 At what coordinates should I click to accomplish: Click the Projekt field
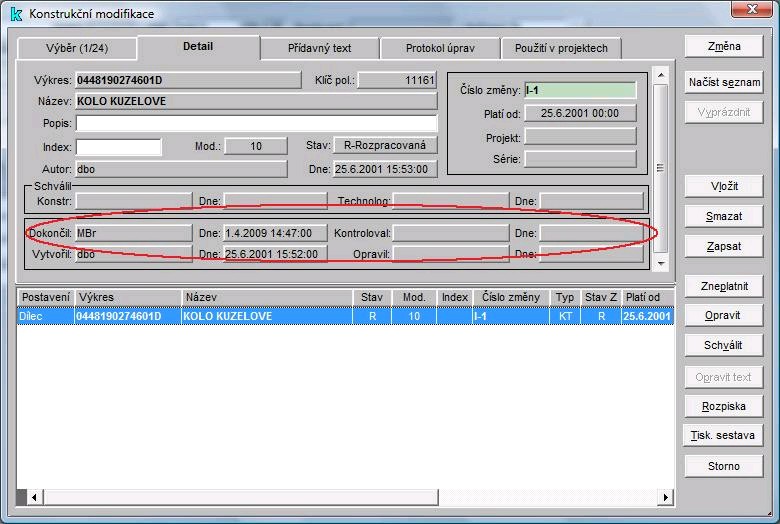coord(581,137)
